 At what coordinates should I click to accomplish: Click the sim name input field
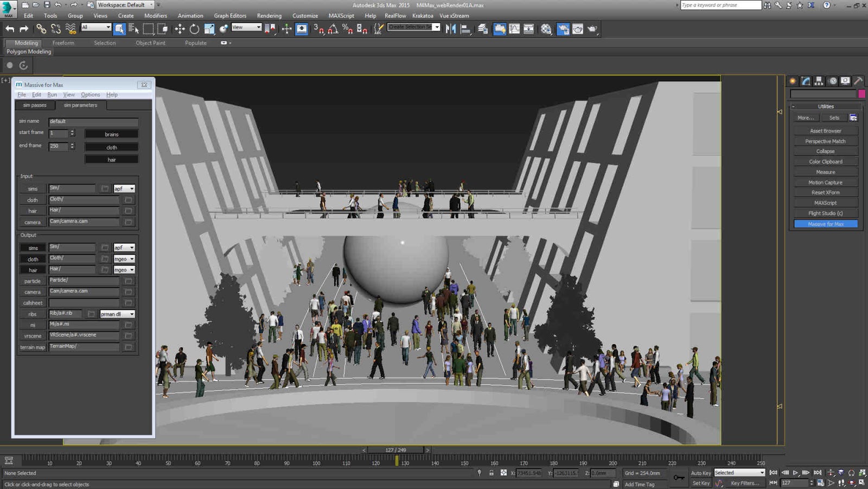(x=93, y=122)
